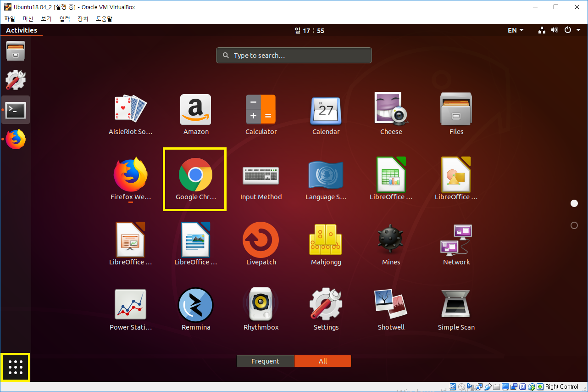Viewport: 588px width, 392px height.
Task: Show Frequent applications
Action: point(265,361)
